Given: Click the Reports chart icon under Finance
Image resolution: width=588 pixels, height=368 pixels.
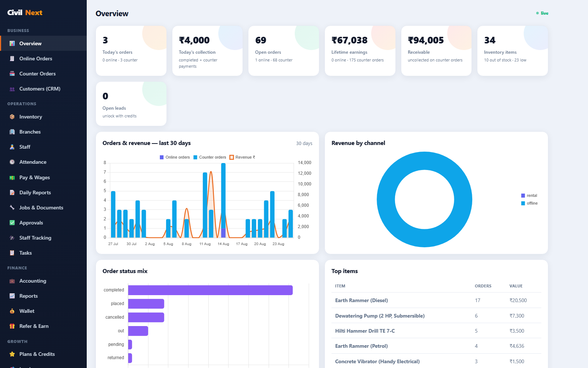Looking at the screenshot, I should pyautogui.click(x=12, y=296).
